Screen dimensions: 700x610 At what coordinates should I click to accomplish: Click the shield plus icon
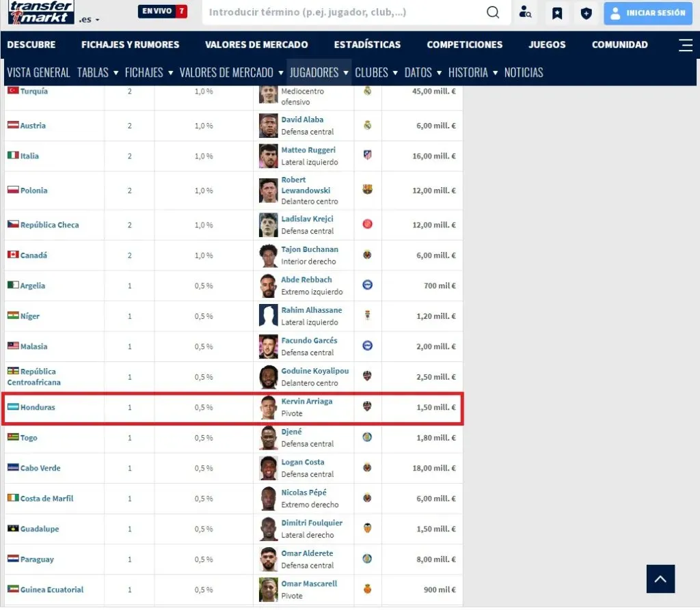coord(586,13)
